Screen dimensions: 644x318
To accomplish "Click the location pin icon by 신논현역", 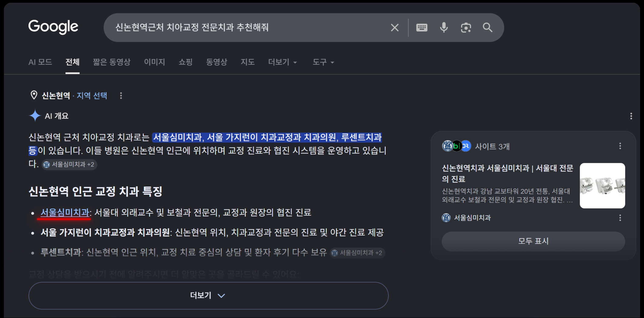I will pyautogui.click(x=34, y=95).
